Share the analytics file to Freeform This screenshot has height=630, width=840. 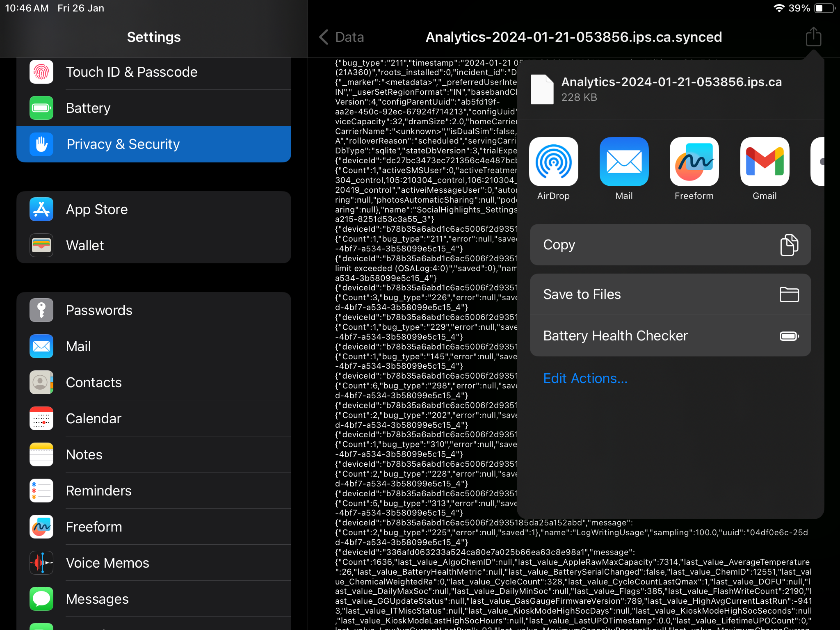point(694,161)
